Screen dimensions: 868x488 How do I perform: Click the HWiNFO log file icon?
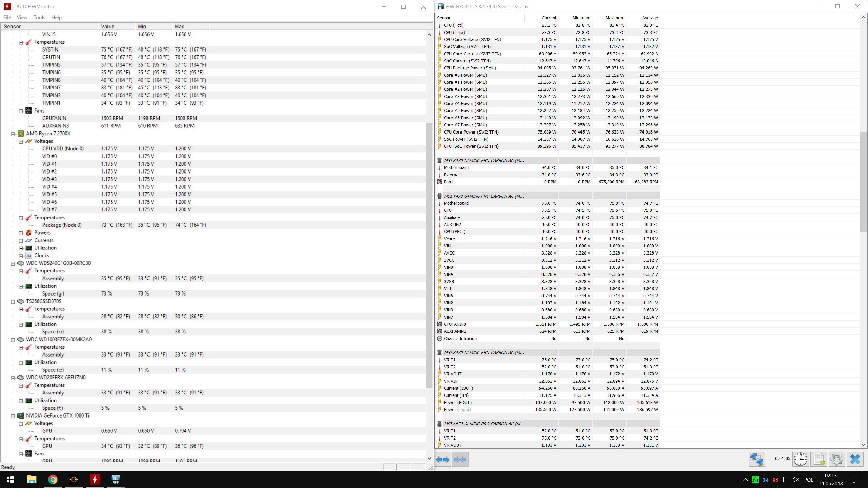(818, 460)
